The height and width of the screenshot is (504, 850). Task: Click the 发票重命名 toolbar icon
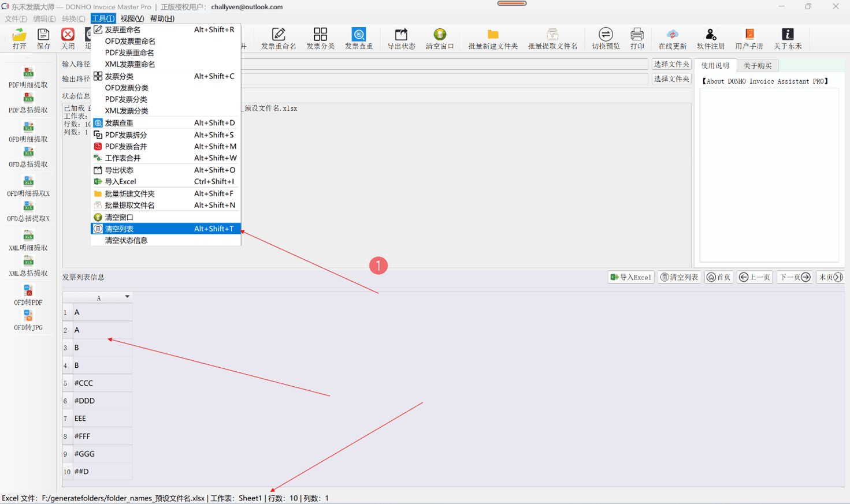(x=278, y=38)
